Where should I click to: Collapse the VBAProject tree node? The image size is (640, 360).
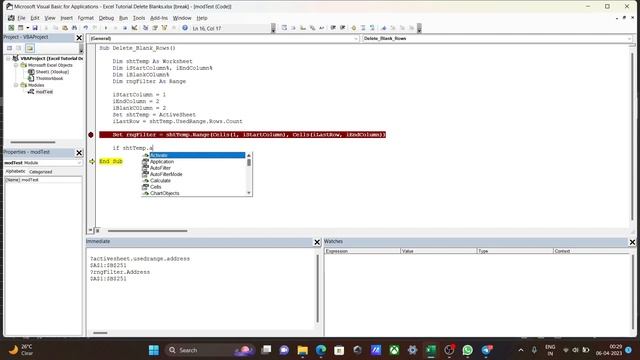pyautogui.click(x=8, y=58)
